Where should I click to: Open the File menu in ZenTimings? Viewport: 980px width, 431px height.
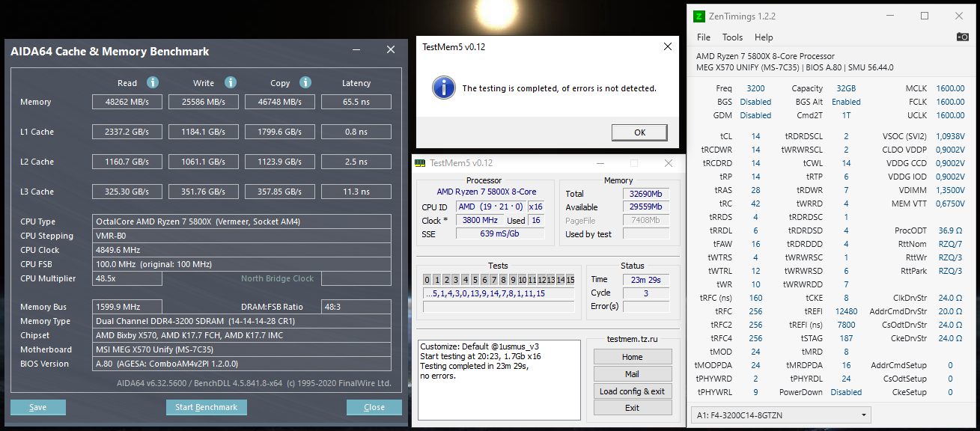point(703,37)
